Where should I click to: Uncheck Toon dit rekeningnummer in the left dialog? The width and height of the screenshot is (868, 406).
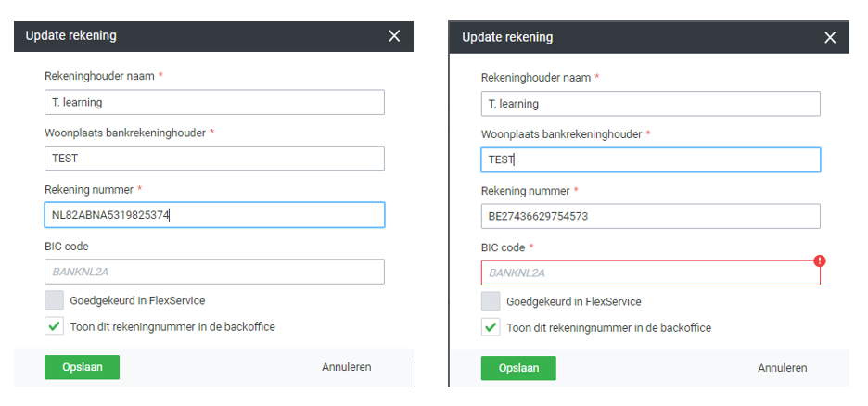pos(55,326)
